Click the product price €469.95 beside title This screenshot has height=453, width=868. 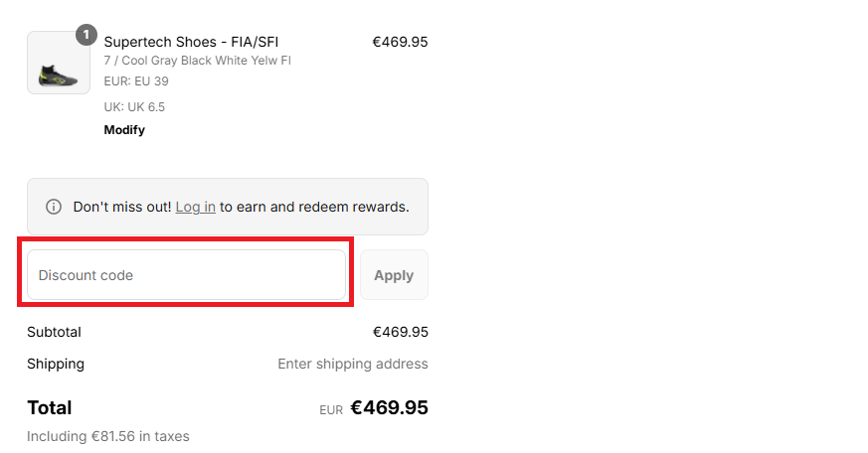(x=400, y=42)
